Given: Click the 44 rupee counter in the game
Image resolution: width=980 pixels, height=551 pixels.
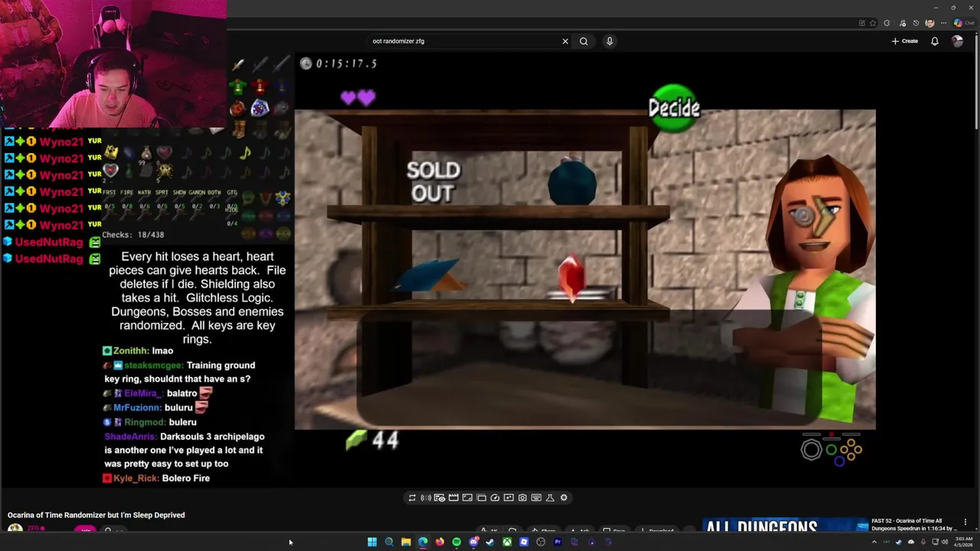Looking at the screenshot, I should tap(374, 439).
